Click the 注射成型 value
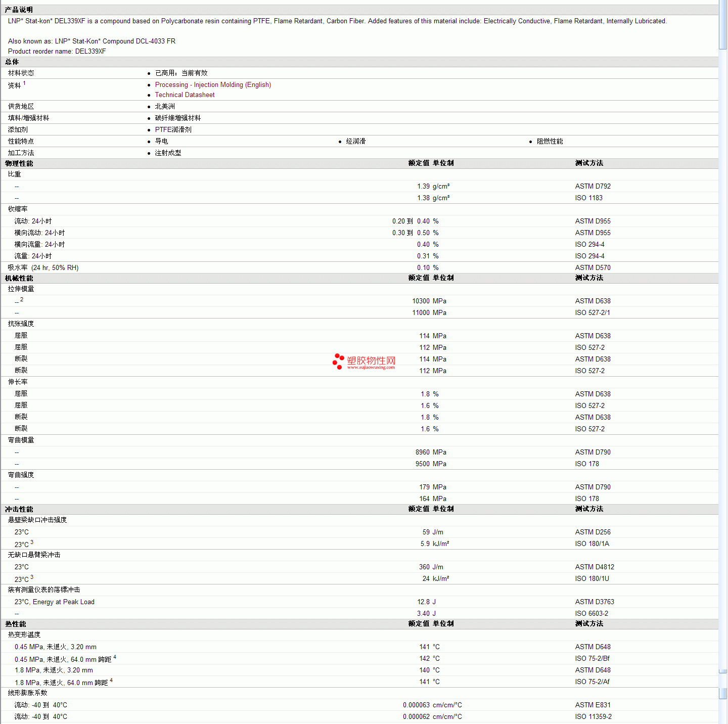 (168, 153)
